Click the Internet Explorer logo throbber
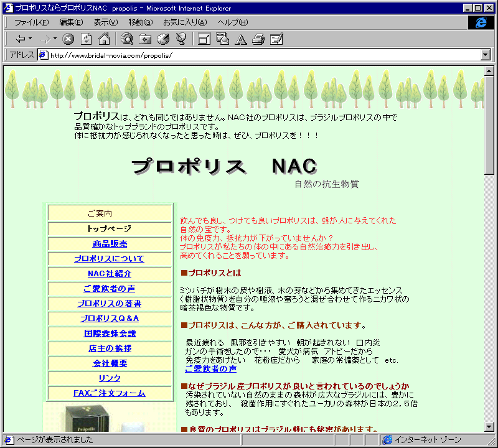This screenshot has height=448, width=498. 481,22
